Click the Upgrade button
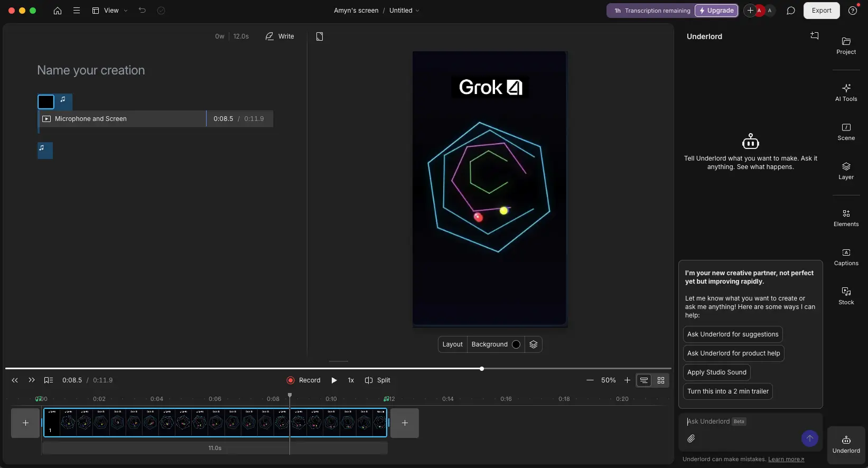Screen dimensions: 868x468 click(716, 11)
